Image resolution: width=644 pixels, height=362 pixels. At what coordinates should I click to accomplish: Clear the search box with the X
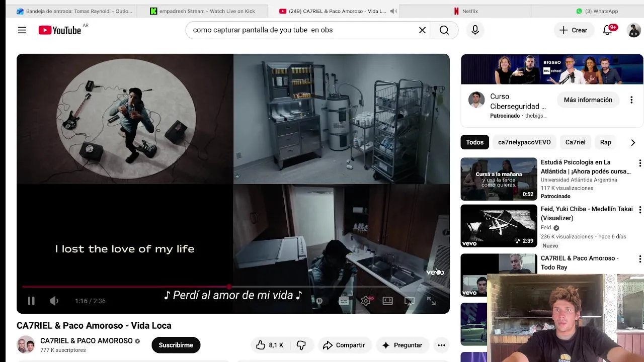click(x=422, y=30)
